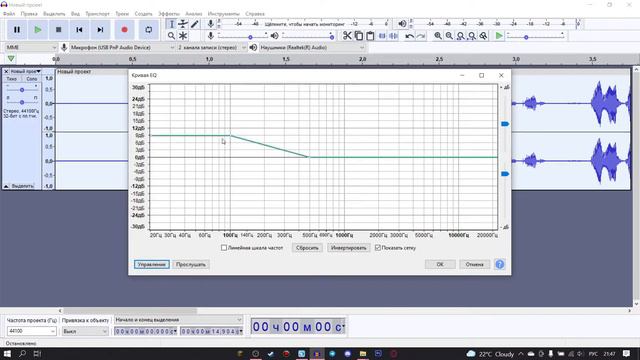Open the Файл menu

click(x=9, y=13)
